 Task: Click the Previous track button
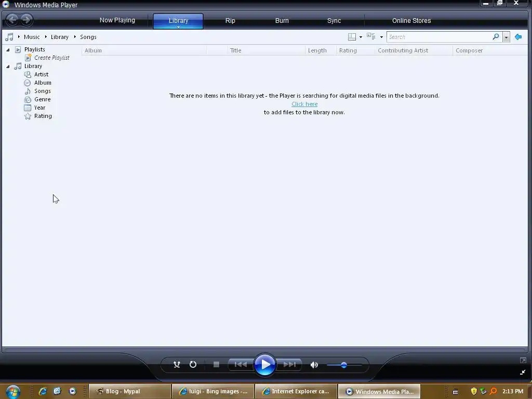tap(241, 365)
